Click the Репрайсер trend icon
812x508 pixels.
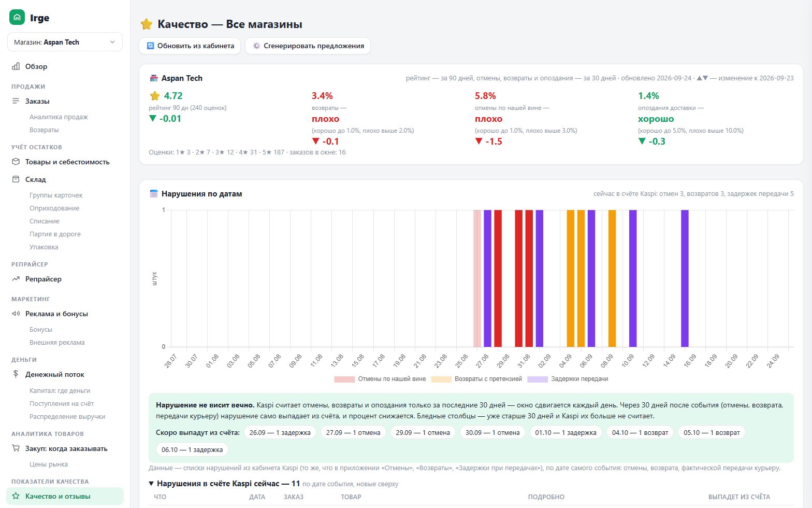(x=16, y=279)
